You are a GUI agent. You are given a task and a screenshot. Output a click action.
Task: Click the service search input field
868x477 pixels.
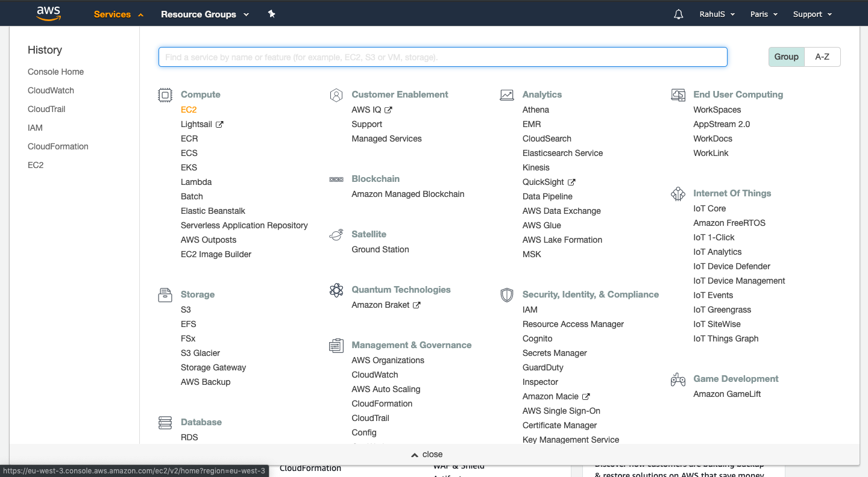(442, 57)
